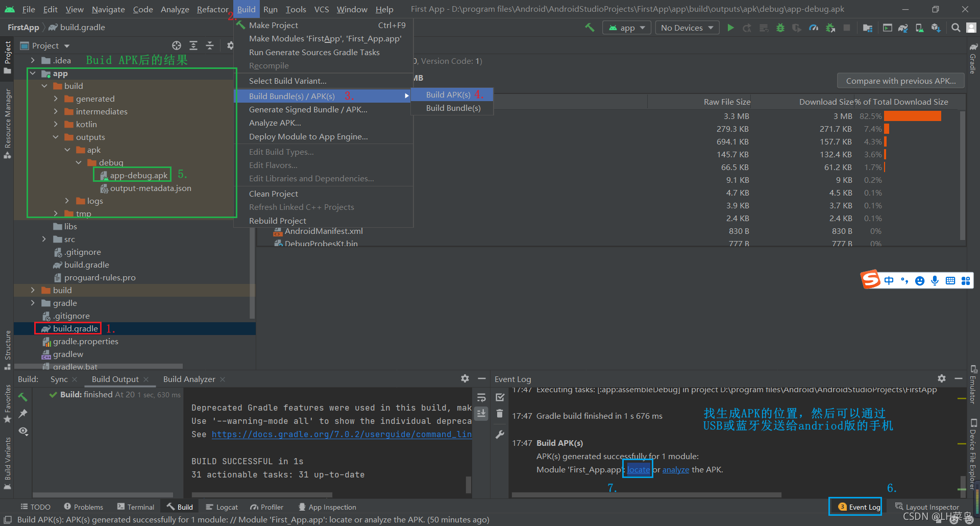
Task: Select output-metadata.json file
Action: tap(145, 188)
